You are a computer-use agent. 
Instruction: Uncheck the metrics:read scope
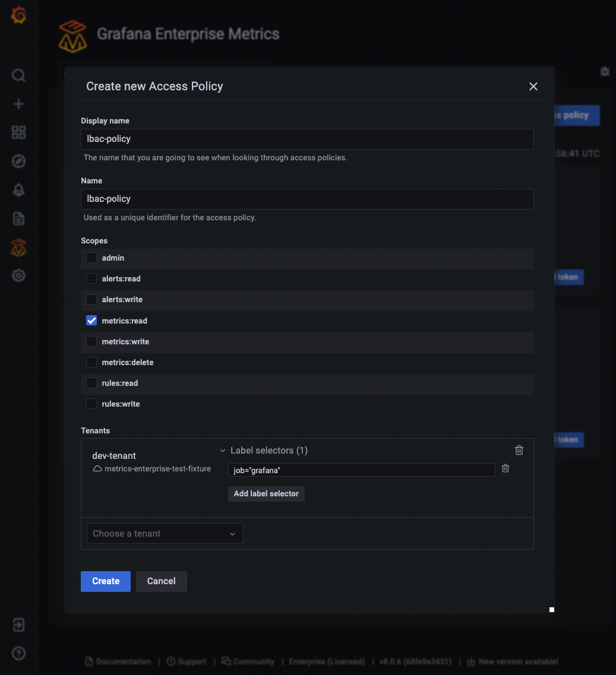(x=91, y=321)
